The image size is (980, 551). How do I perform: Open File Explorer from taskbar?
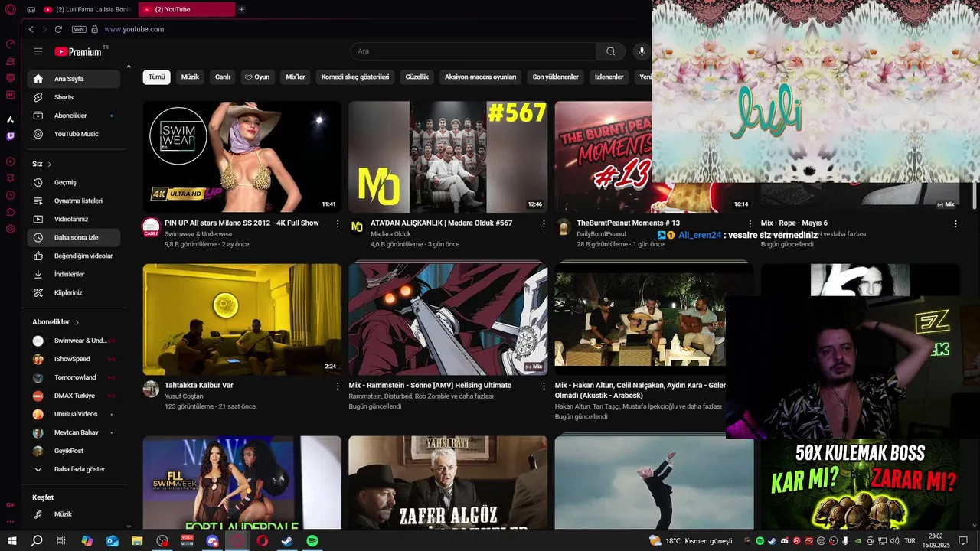coord(137,540)
